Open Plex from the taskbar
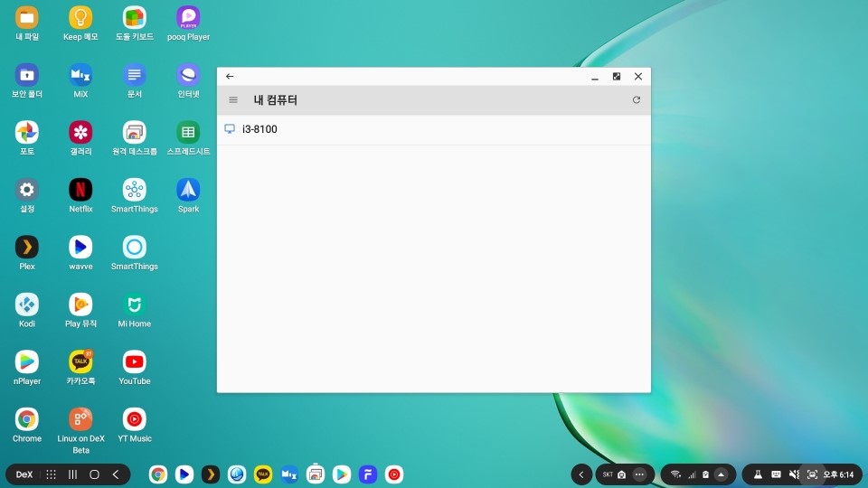The image size is (868, 488). (211, 474)
